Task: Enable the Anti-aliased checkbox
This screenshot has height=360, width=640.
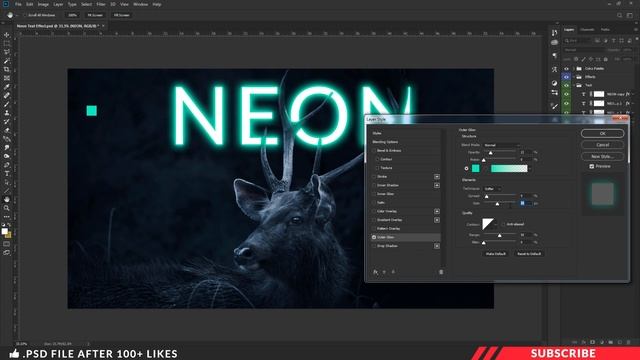Action: 503,224
